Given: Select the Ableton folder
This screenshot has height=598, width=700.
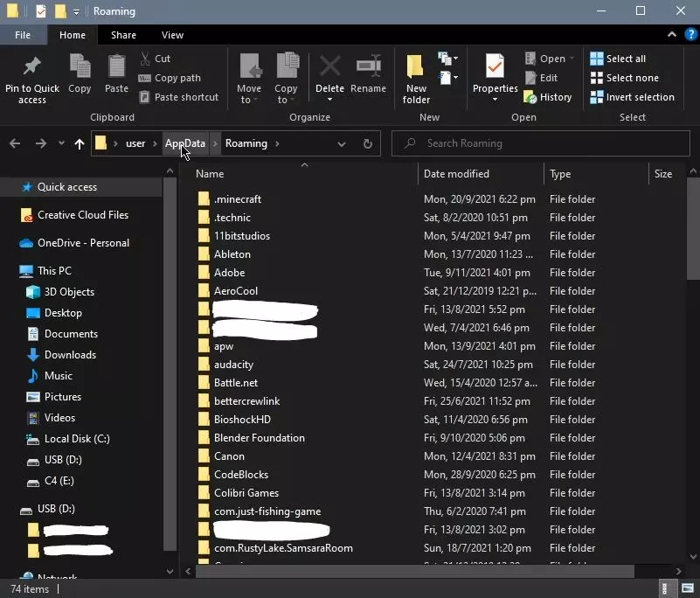Looking at the screenshot, I should point(232,254).
